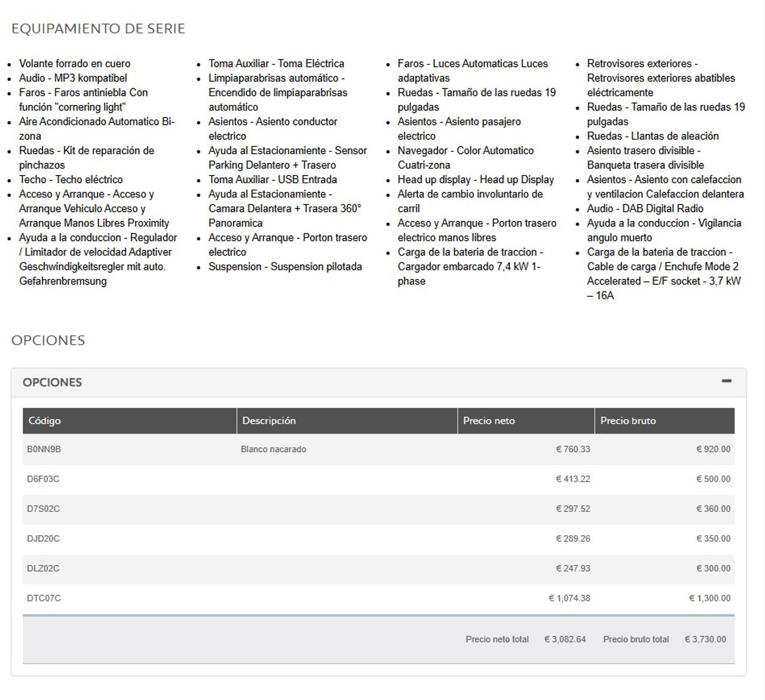The height and width of the screenshot is (700, 765).
Task: Click the Volante forrado en cuero item
Action: 75,63
